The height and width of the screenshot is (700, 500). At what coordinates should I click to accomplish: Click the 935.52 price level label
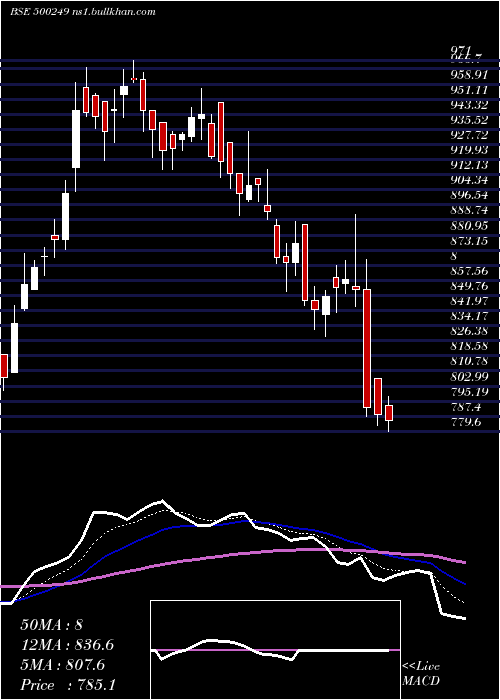coord(469,120)
